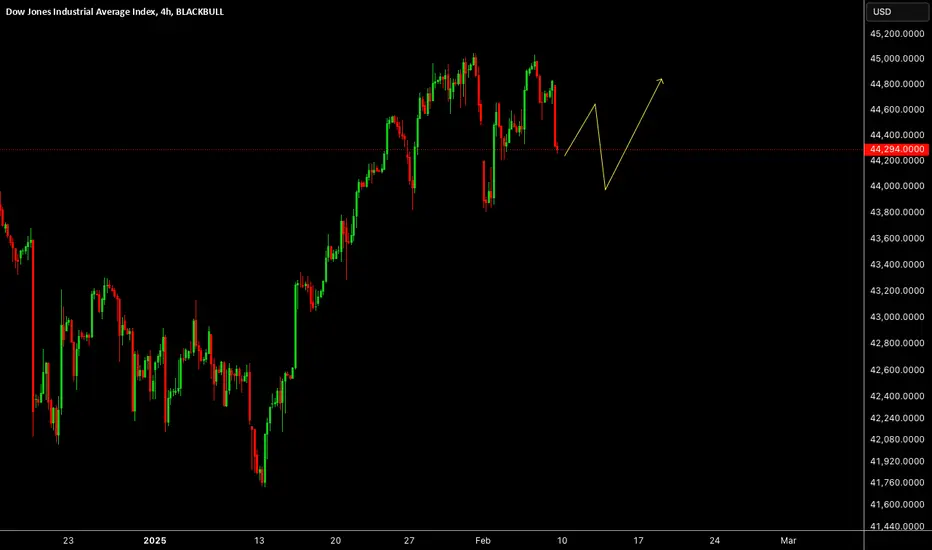Image resolution: width=932 pixels, height=550 pixels.
Task: Click the 23 date label on time axis
Action: click(68, 540)
